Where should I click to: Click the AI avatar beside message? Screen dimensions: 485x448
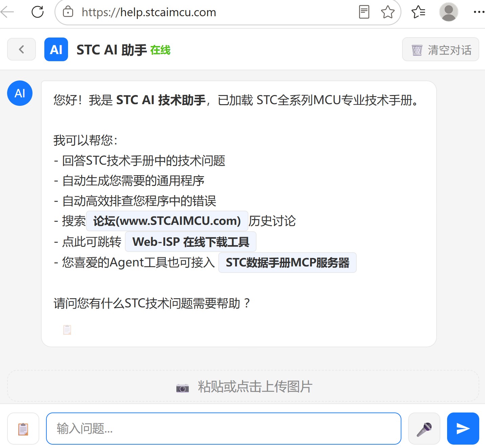pos(20,93)
